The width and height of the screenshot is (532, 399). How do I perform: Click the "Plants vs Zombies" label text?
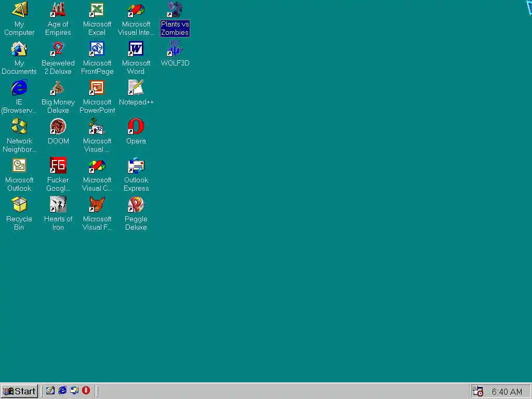coord(175,29)
